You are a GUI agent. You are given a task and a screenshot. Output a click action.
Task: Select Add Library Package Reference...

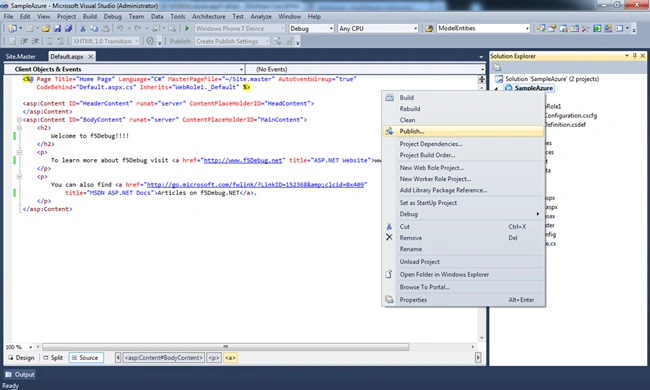click(x=463, y=190)
